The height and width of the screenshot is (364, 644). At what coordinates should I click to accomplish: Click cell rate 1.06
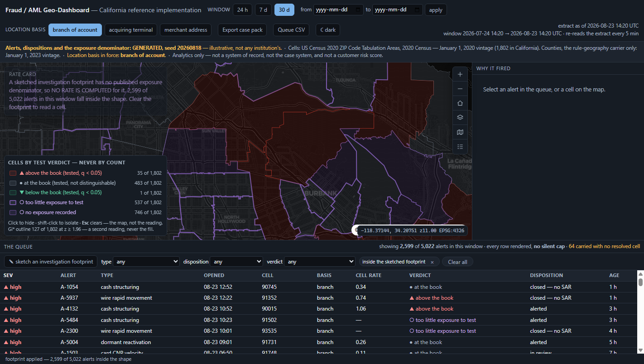coord(361,309)
